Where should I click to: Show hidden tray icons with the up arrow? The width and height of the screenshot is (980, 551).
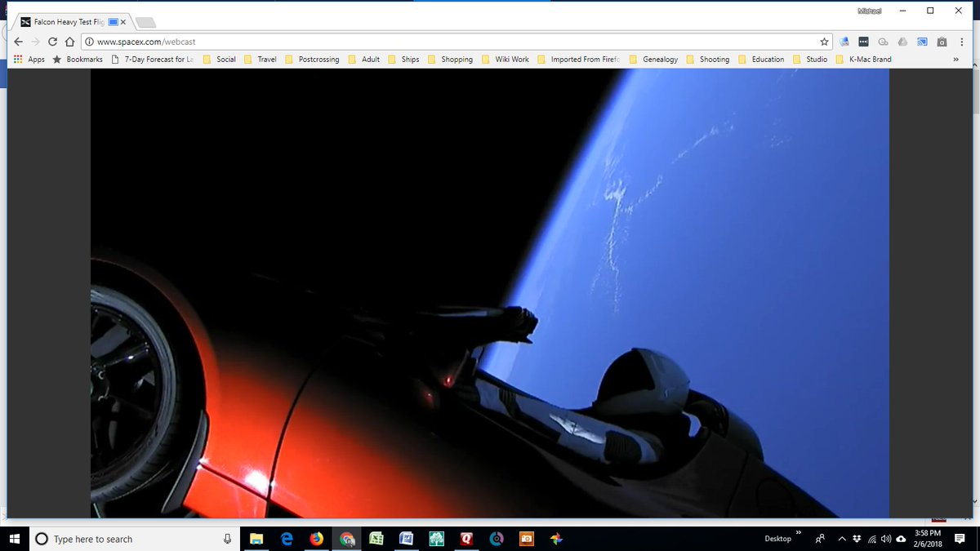coord(841,539)
